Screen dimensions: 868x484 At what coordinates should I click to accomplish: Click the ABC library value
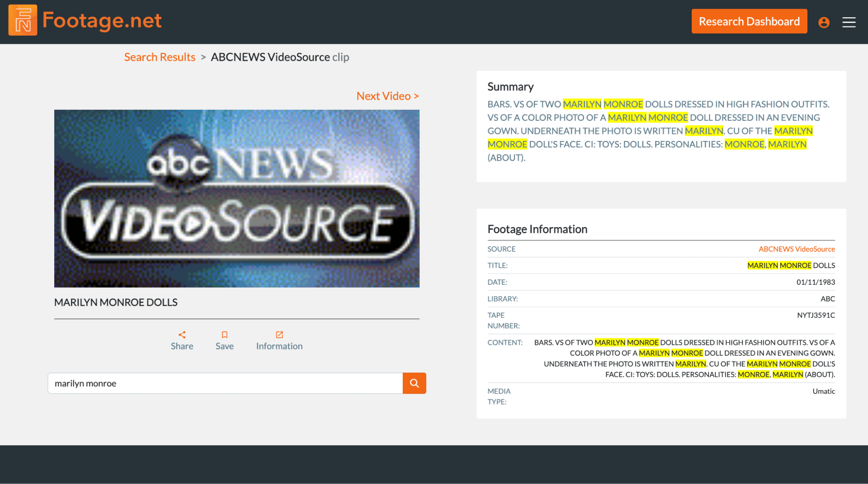point(828,299)
